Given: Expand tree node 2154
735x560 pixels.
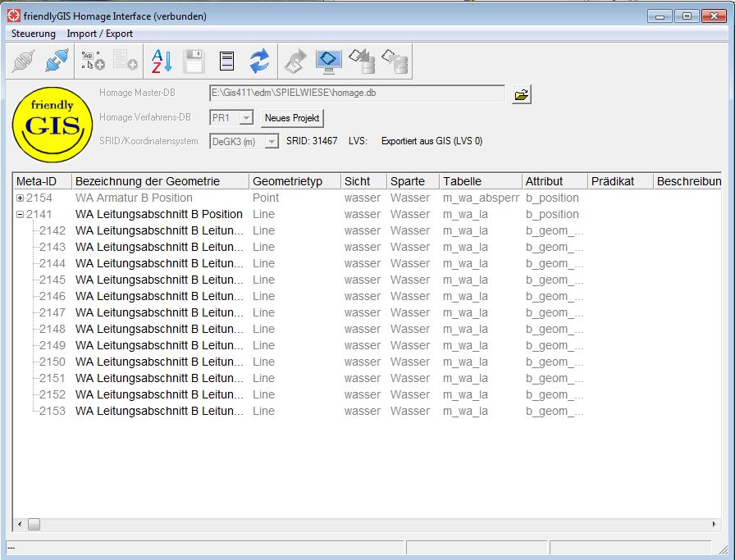Looking at the screenshot, I should tap(21, 198).
